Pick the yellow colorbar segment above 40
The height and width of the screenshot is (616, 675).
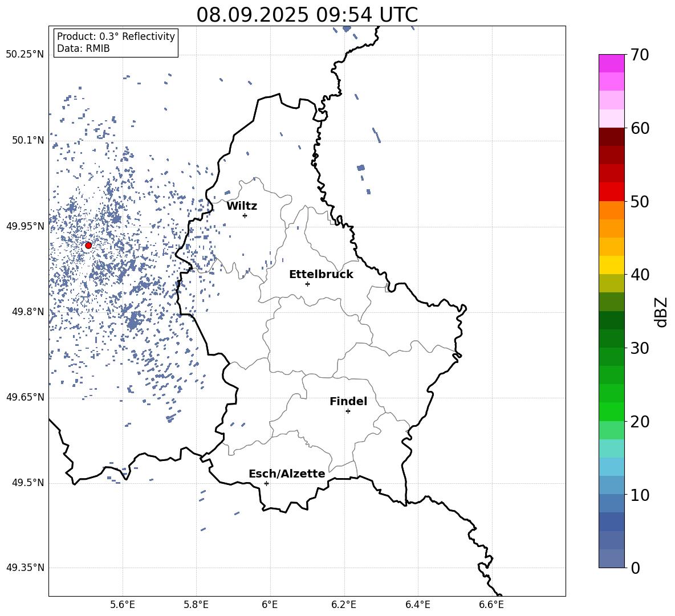pyautogui.click(x=612, y=265)
